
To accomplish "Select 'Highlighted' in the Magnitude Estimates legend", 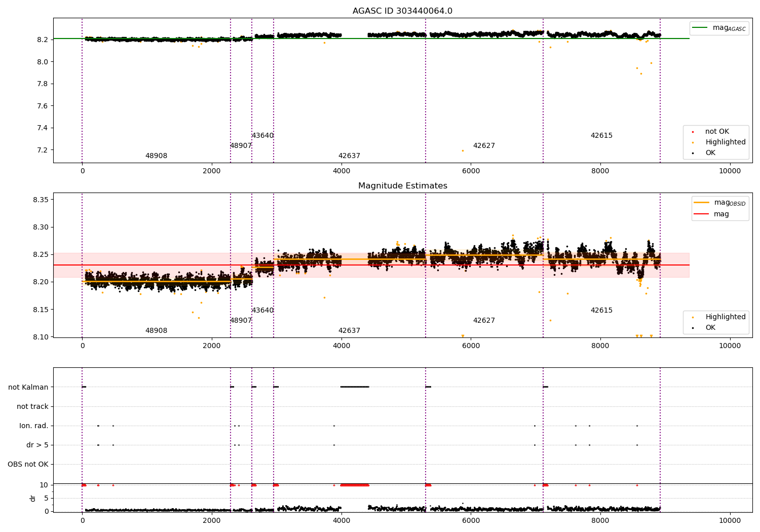I will (726, 317).
